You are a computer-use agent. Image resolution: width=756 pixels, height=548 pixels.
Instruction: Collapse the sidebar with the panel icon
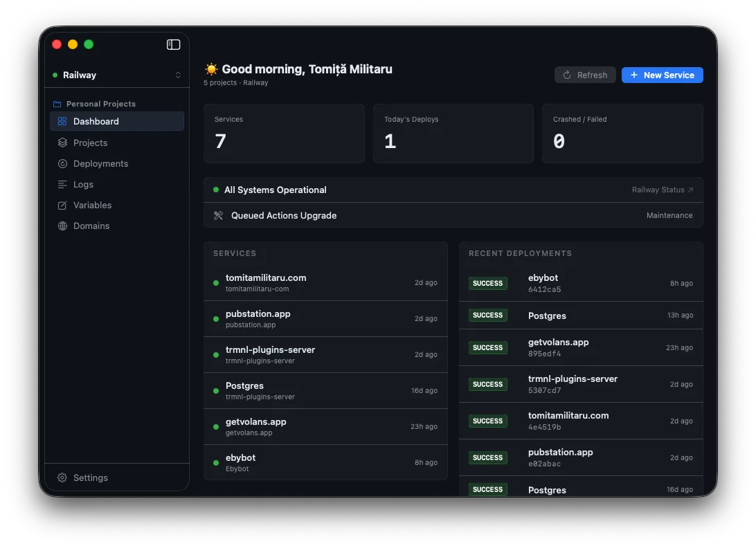click(x=172, y=44)
